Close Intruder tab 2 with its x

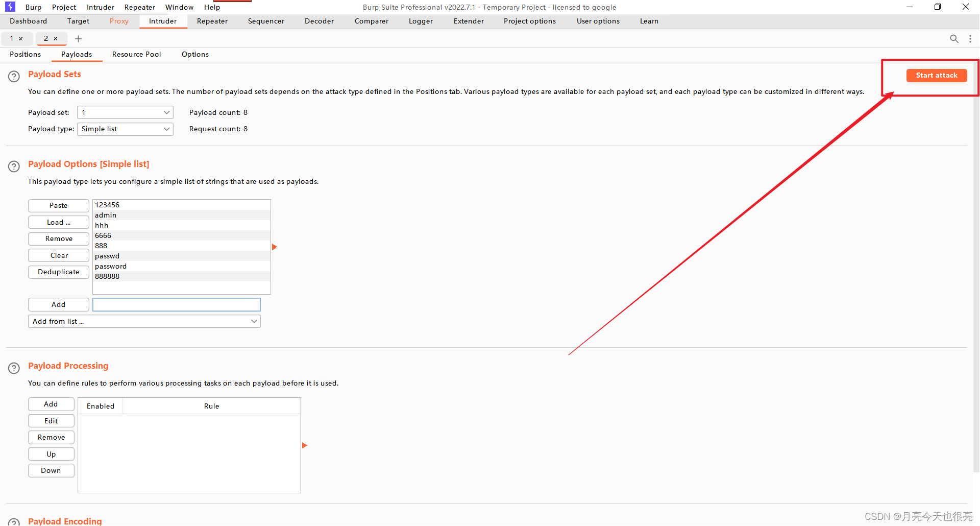pos(56,39)
